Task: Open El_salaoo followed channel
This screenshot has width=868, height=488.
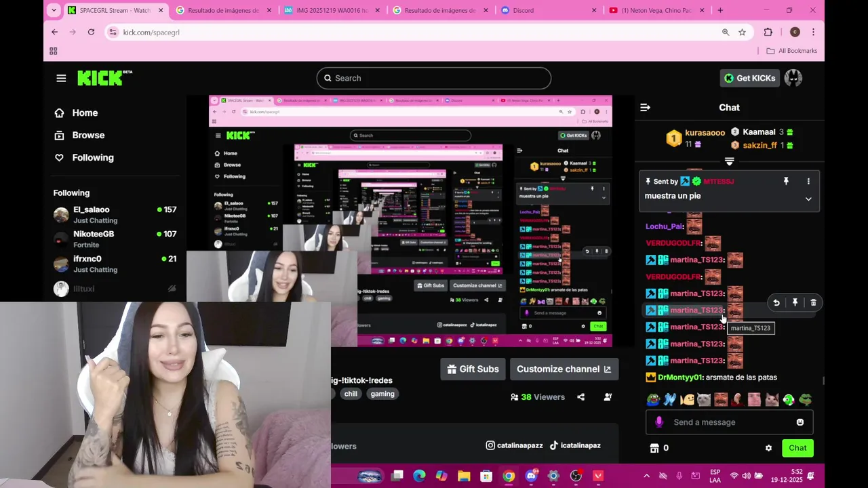Action: [115, 215]
